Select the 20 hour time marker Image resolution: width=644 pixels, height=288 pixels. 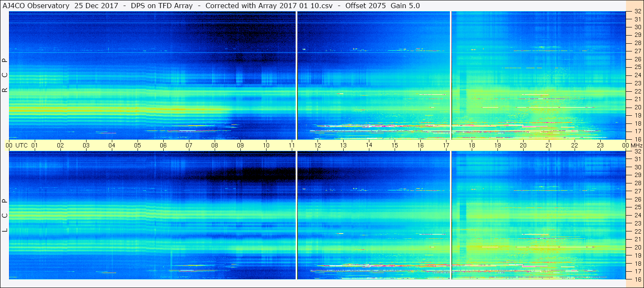pos(523,145)
